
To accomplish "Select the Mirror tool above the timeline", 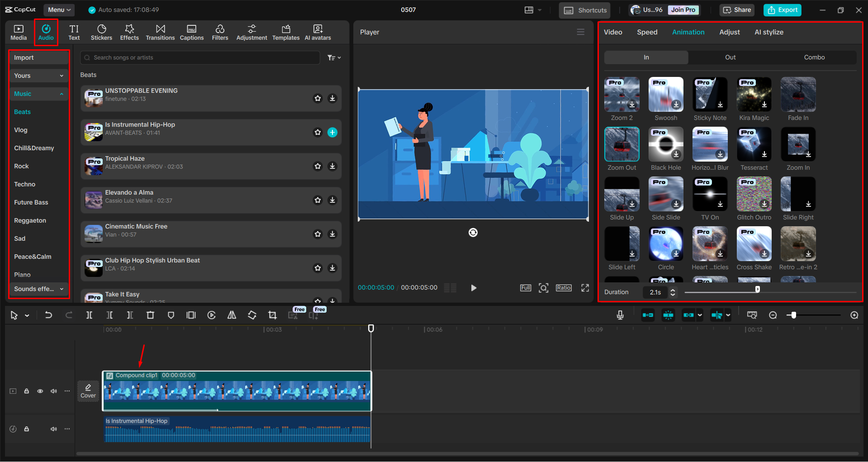I will pyautogui.click(x=232, y=315).
